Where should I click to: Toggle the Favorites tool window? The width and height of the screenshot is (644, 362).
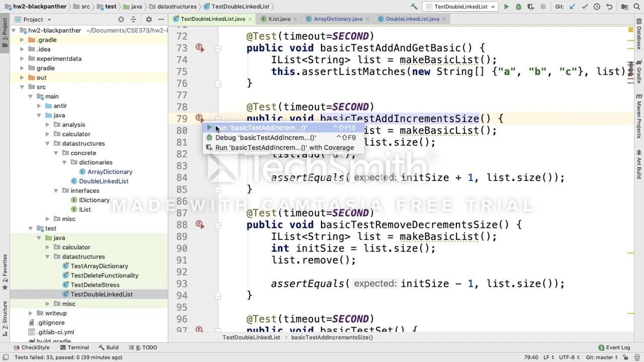pyautogui.click(x=5, y=272)
